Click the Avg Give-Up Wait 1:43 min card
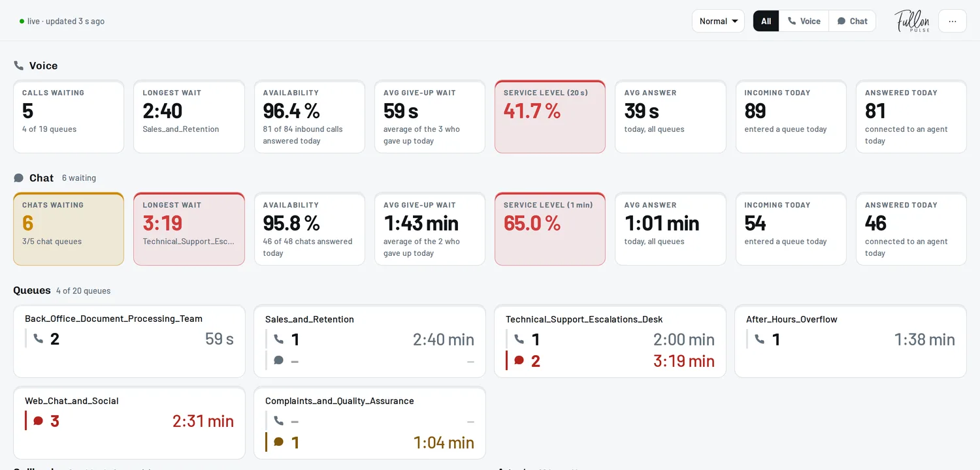 pos(430,229)
